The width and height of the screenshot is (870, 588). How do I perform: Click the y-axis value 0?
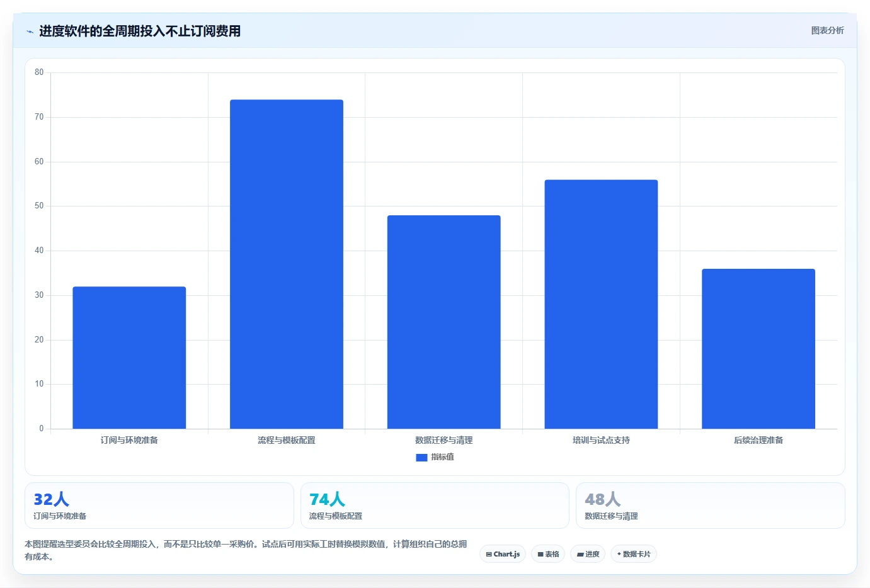pos(42,429)
